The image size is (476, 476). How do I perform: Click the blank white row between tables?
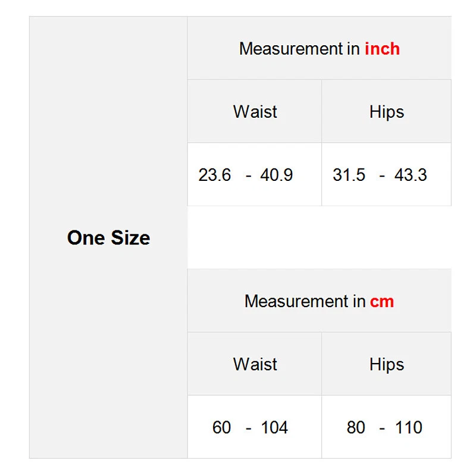tap(319, 237)
